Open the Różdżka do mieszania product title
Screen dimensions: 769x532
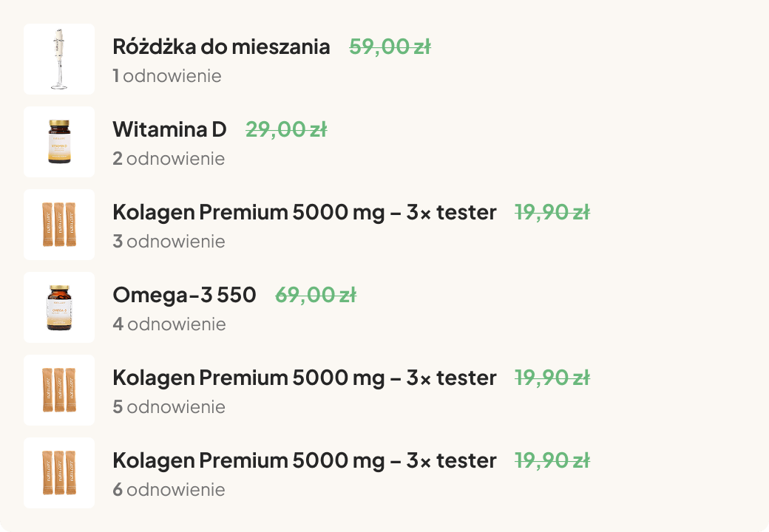tap(221, 47)
